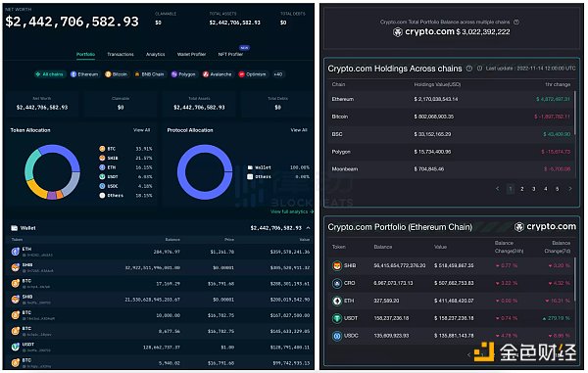Click the ETH icon in Token Allocation legend
588x373 pixels.
click(102, 167)
